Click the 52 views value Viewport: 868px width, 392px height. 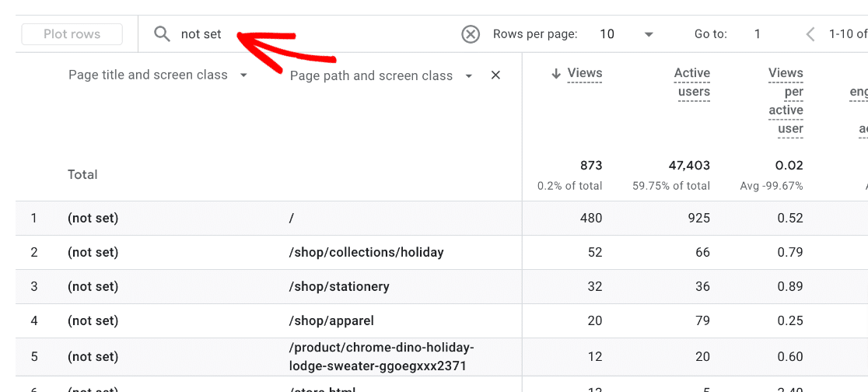click(594, 253)
